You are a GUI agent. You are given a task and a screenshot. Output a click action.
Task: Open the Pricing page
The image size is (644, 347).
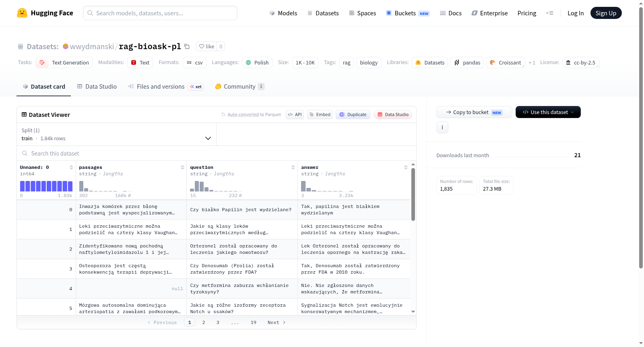[x=527, y=13]
